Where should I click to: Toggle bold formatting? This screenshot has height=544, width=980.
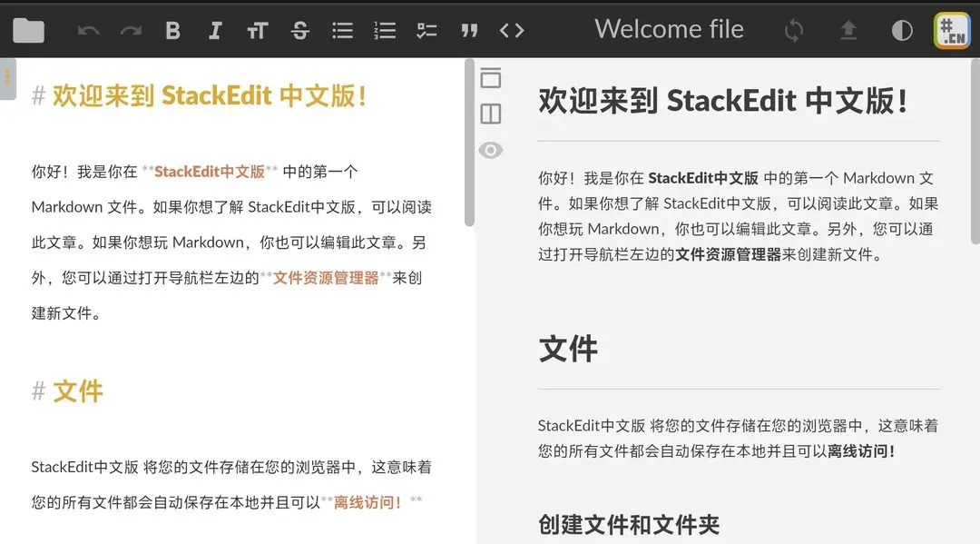point(172,29)
